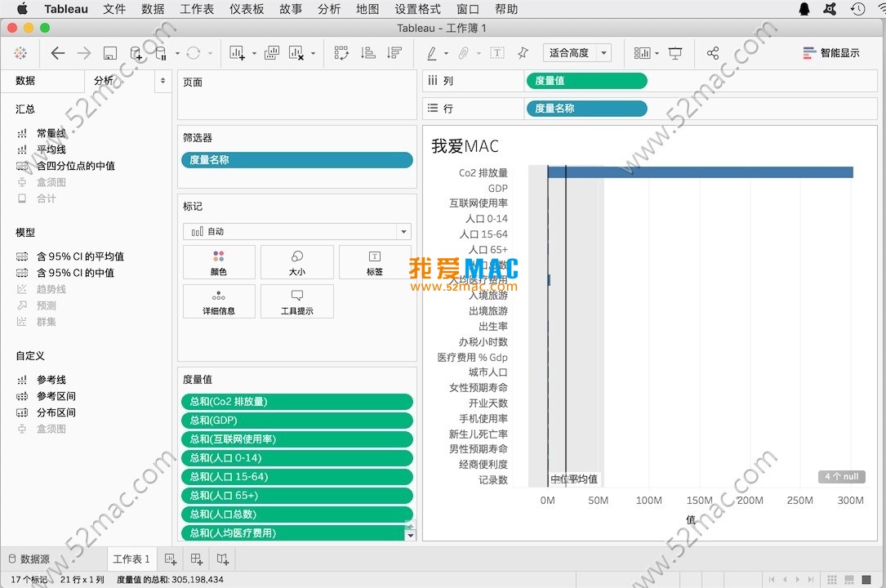Open the clear sheet dropdown arrow
Screen dimensions: 886x588
coord(313,54)
